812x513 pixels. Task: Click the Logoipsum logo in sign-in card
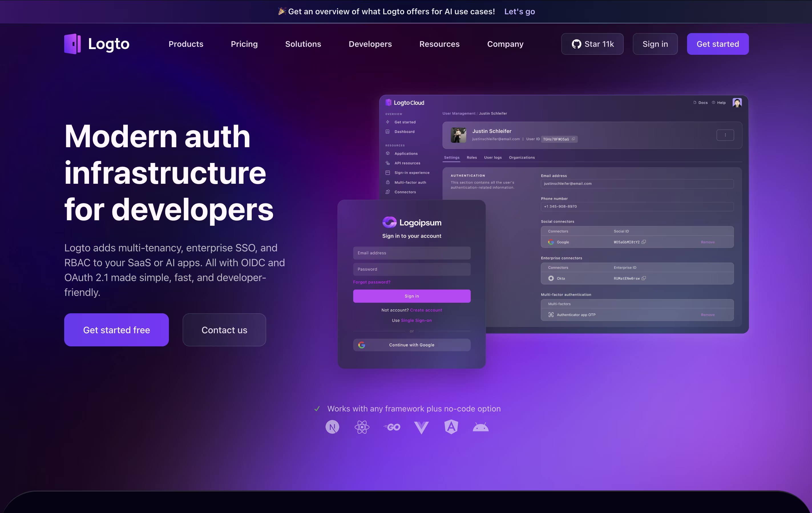[x=412, y=222]
